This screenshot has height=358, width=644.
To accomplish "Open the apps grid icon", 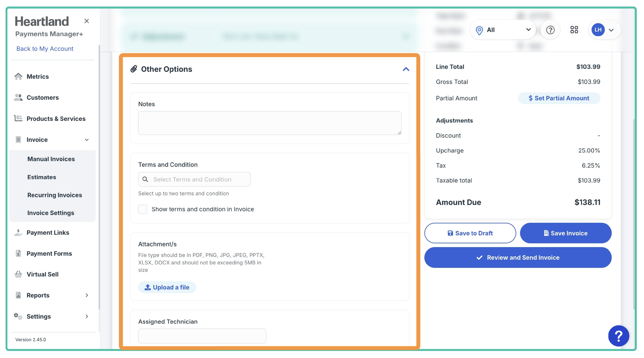I will [574, 30].
